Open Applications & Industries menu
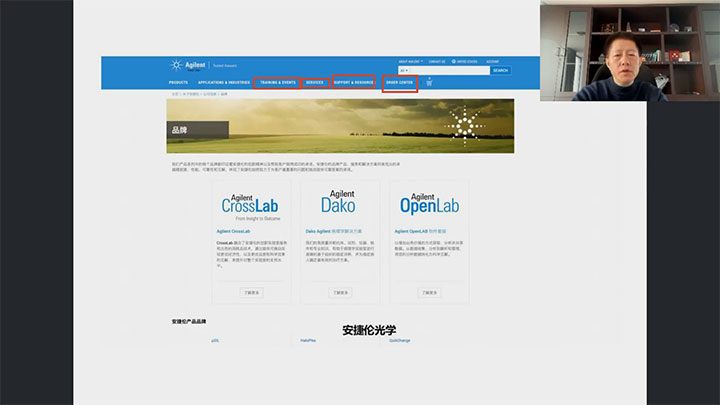Screen dimensions: 720x405 pyautogui.click(x=223, y=82)
